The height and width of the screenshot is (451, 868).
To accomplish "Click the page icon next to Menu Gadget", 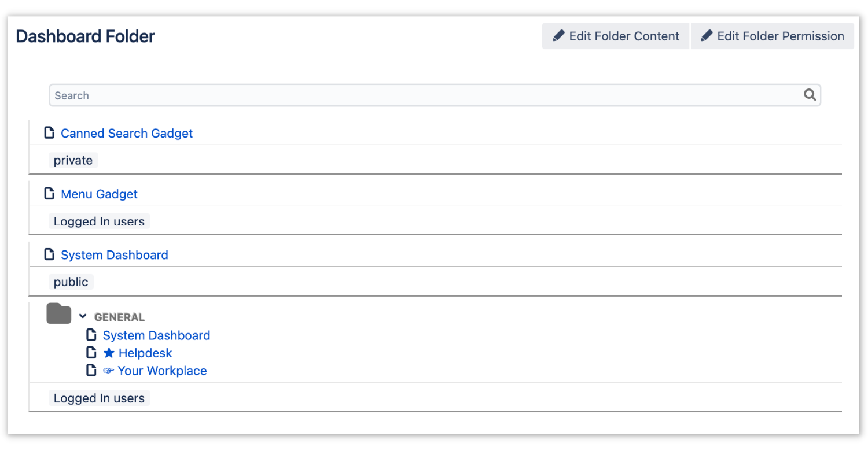I will click(x=49, y=193).
